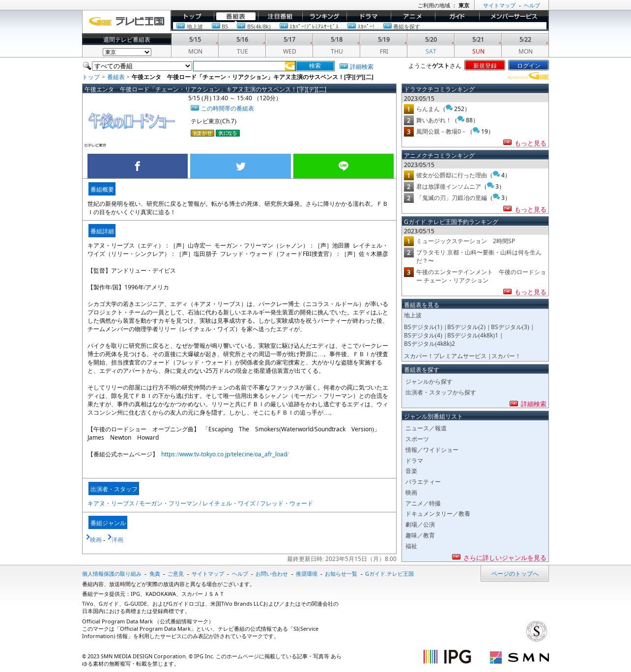Click chevron icon beside 映画 genre

pyautogui.click(x=88, y=537)
